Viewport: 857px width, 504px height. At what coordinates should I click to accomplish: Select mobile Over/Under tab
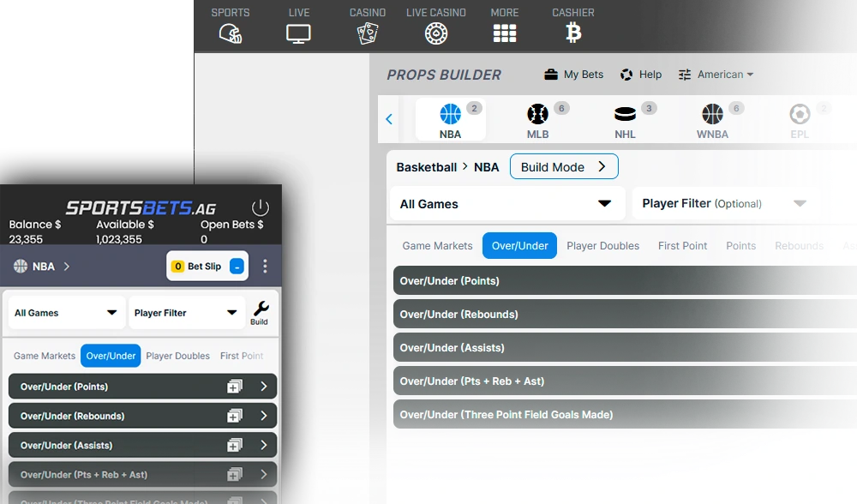coord(111,356)
